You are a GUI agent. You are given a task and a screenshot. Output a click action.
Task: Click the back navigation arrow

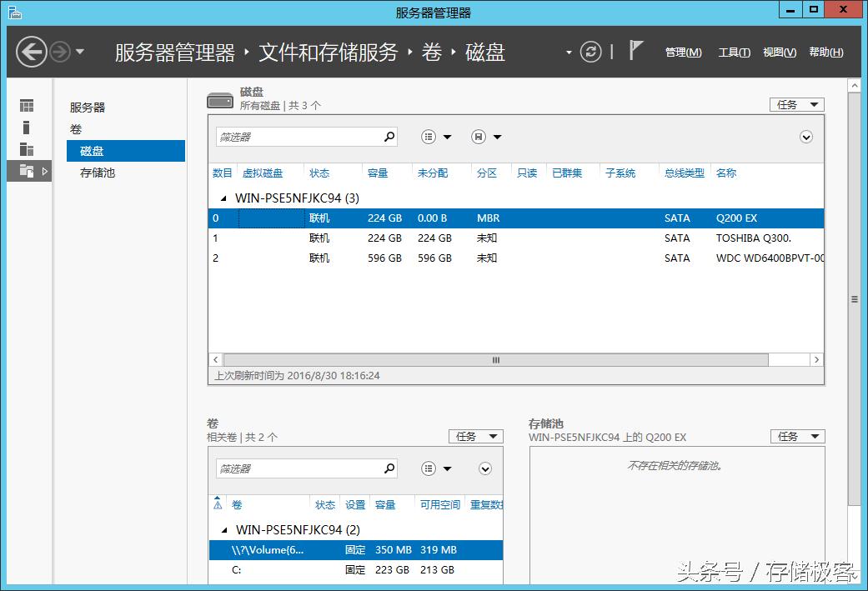point(32,52)
